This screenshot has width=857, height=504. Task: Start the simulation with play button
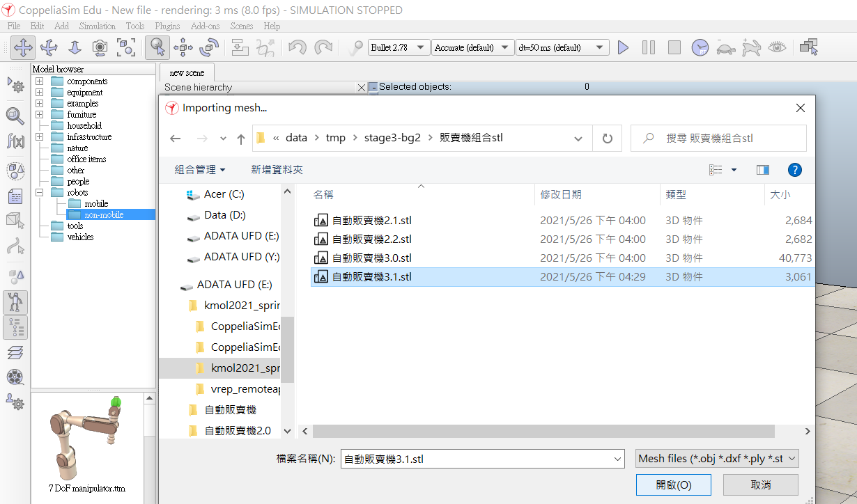tap(623, 47)
